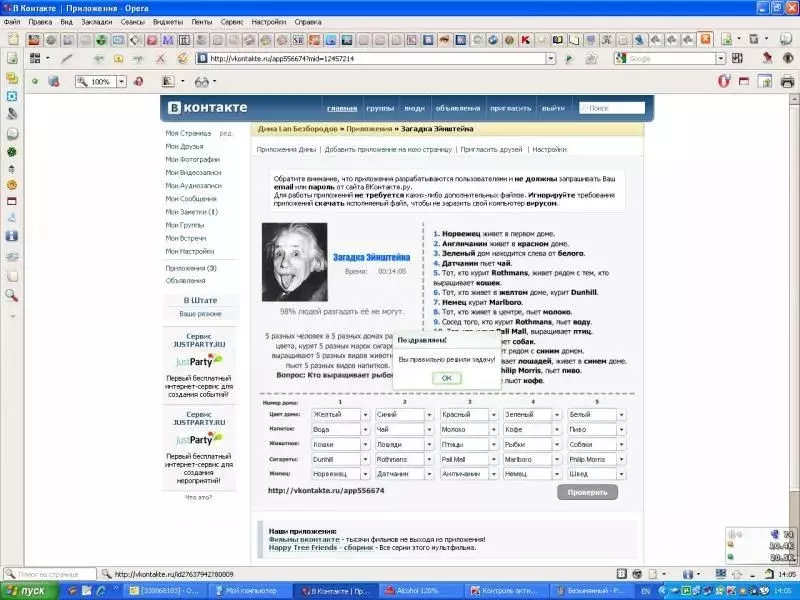Open the Настройки menu
The height and width of the screenshot is (600, 800).
[269, 22]
